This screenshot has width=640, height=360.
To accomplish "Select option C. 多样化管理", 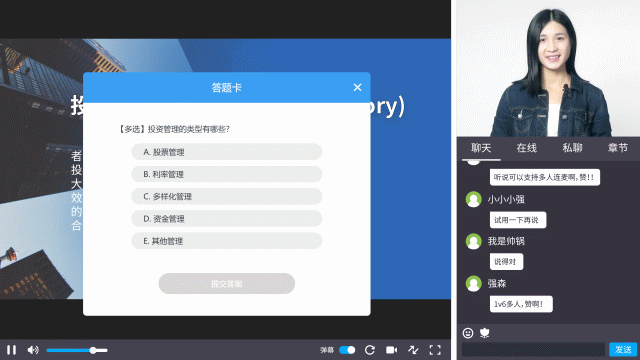I will tap(227, 196).
